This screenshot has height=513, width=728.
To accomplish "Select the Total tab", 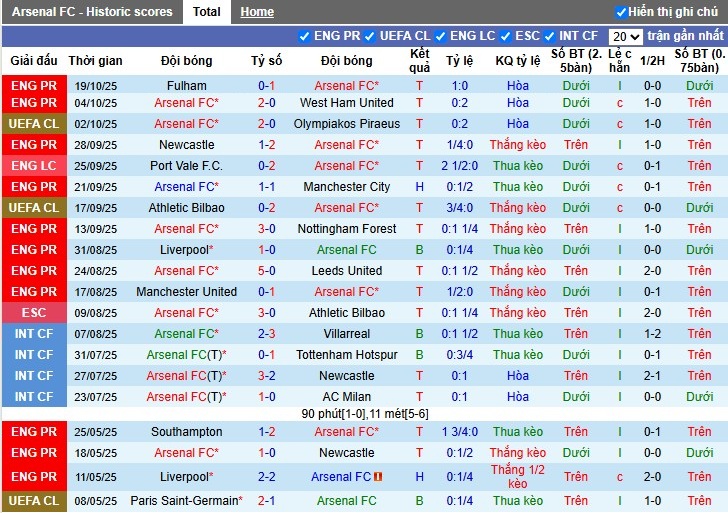I will click(207, 12).
